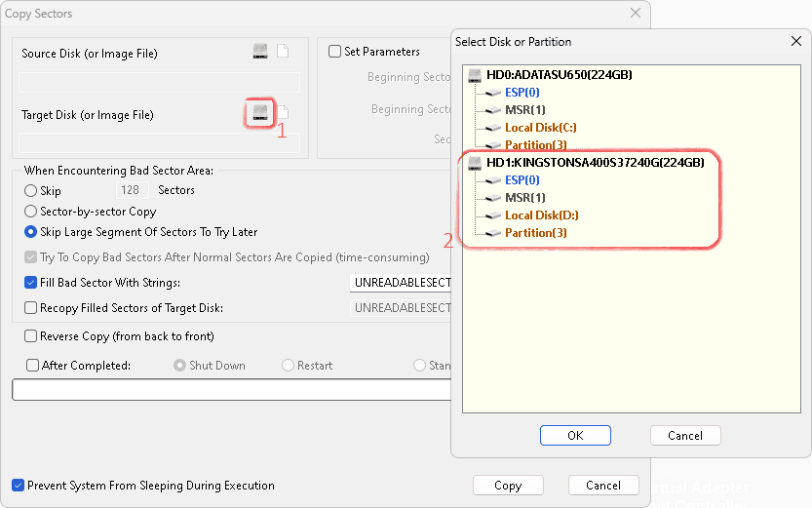Select the Sector-by-sector Copy radio option
This screenshot has height=508, width=812.
[31, 212]
